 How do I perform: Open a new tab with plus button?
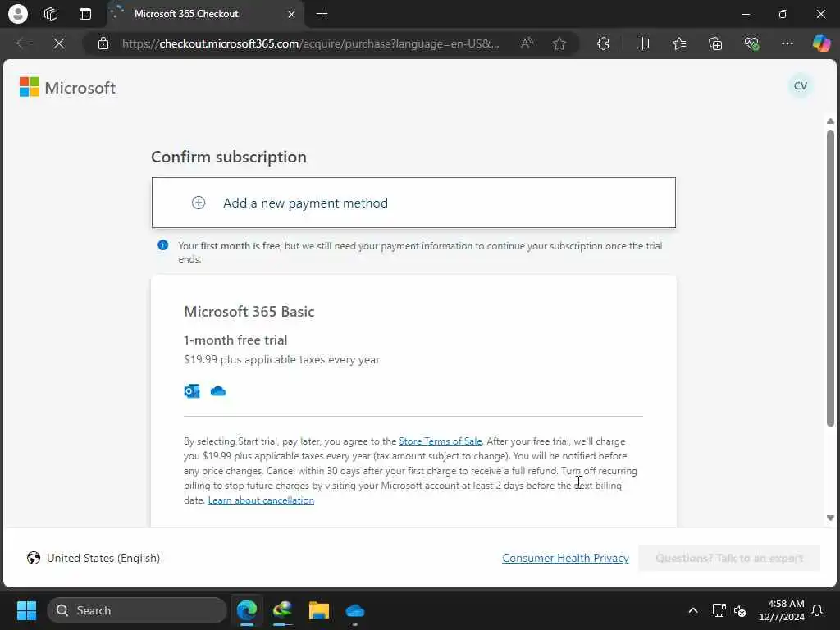(322, 14)
